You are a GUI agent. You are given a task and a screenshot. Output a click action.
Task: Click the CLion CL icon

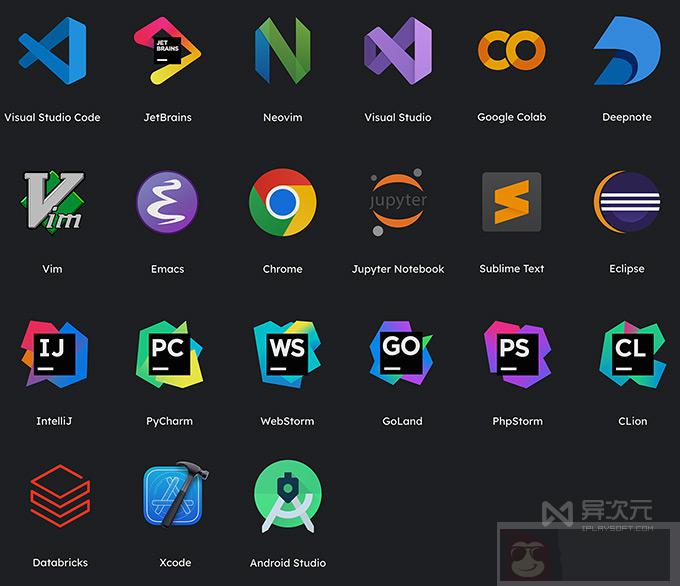pyautogui.click(x=633, y=354)
